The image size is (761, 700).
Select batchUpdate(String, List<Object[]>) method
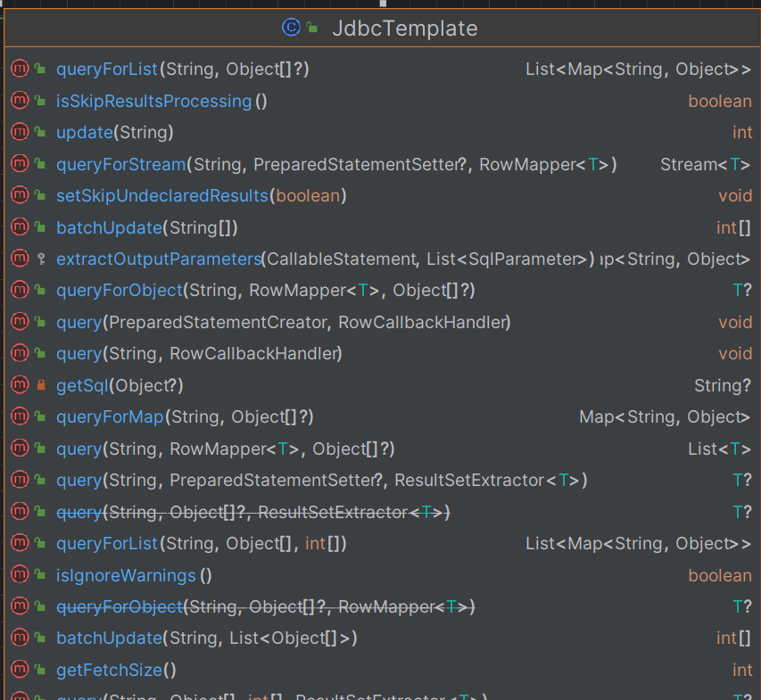coord(206,638)
